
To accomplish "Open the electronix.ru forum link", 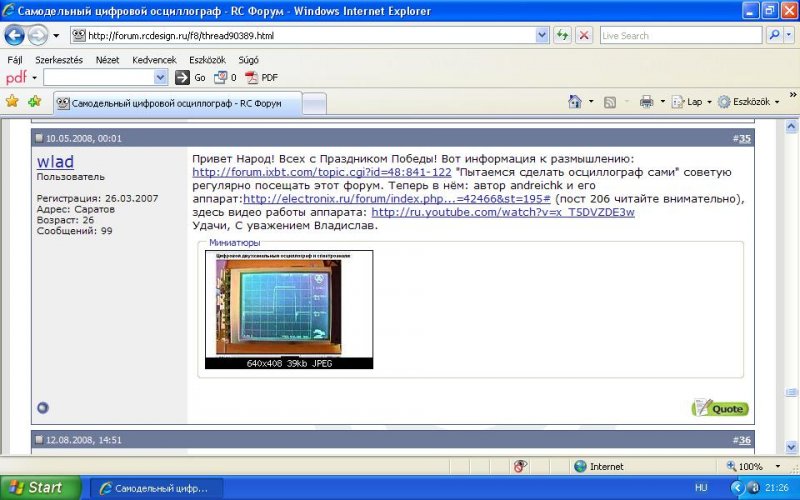I will coord(397,199).
